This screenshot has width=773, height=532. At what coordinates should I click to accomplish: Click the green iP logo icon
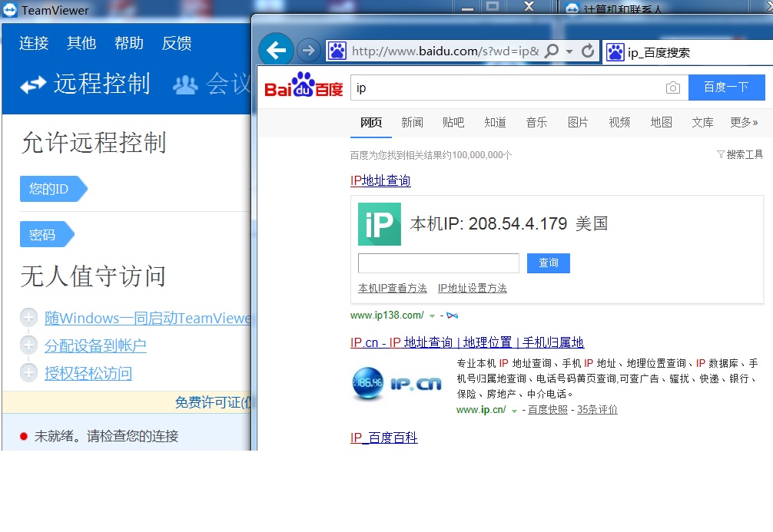(380, 224)
